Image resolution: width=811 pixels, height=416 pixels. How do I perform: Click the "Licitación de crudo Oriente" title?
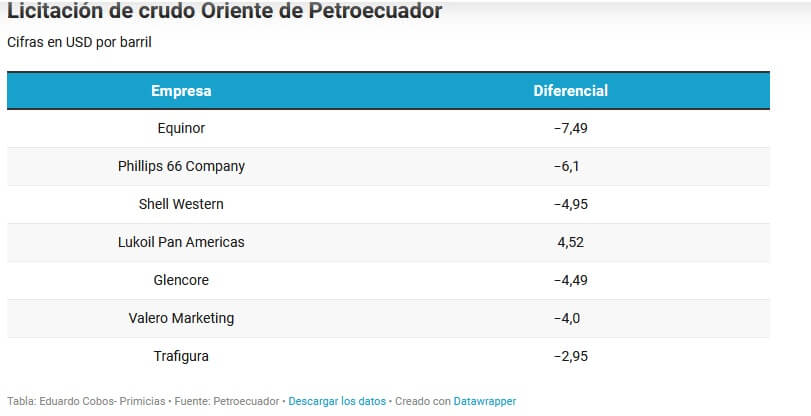click(224, 12)
